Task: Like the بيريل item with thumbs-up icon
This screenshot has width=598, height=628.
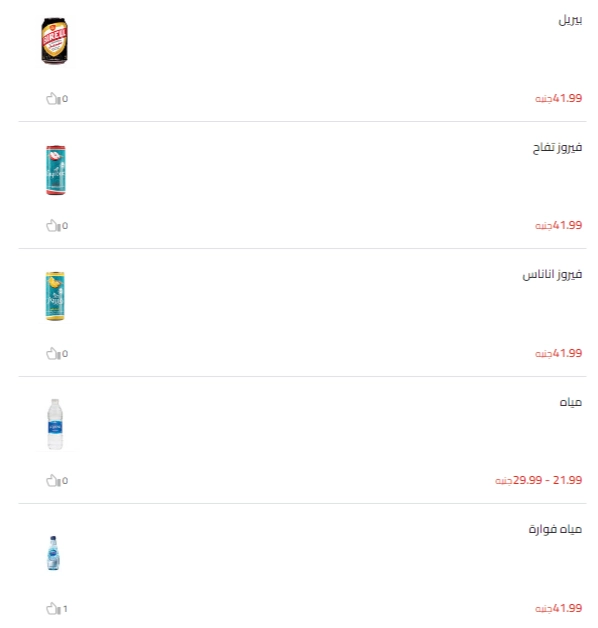Action: (x=53, y=99)
